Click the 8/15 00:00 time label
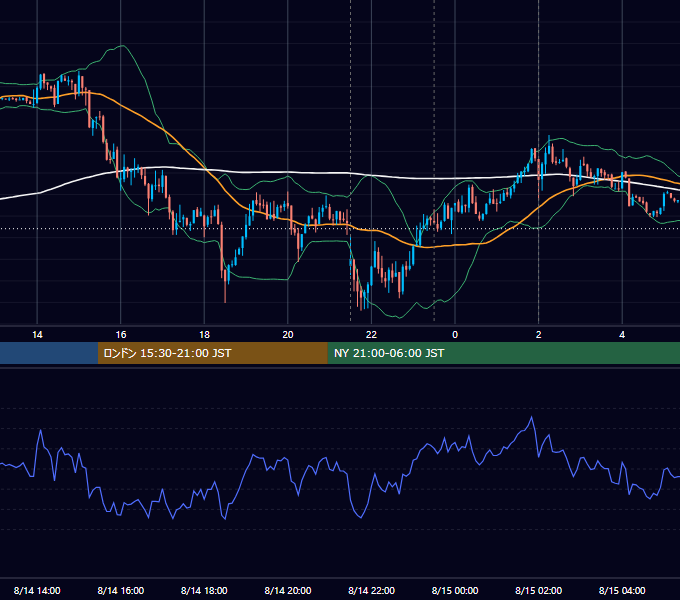This screenshot has height=600, width=680. tap(455, 590)
